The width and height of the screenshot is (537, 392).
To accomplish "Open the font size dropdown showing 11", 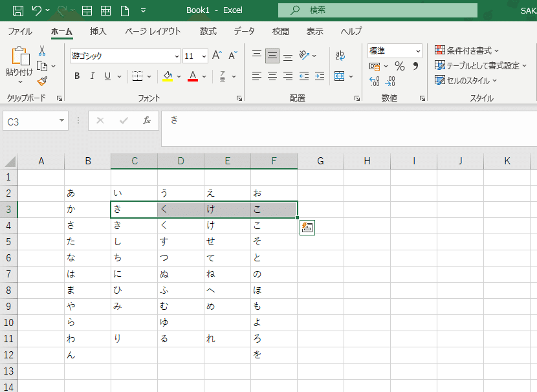I will coord(204,56).
